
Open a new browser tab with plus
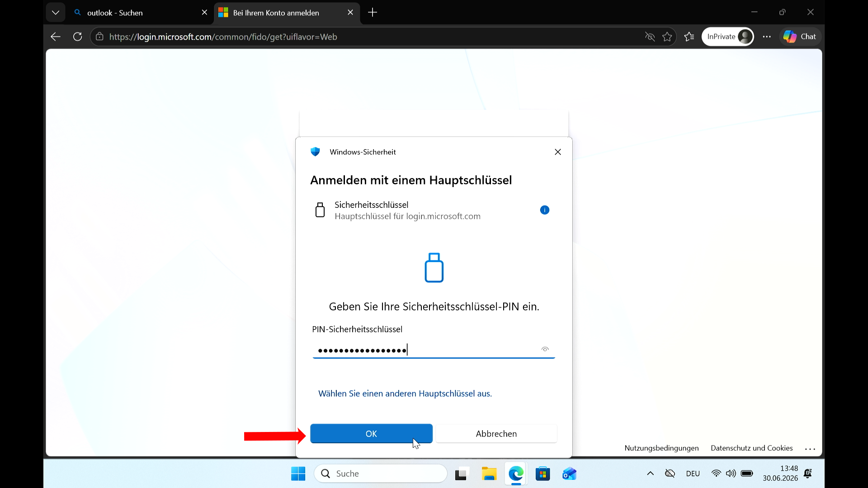coord(373,13)
